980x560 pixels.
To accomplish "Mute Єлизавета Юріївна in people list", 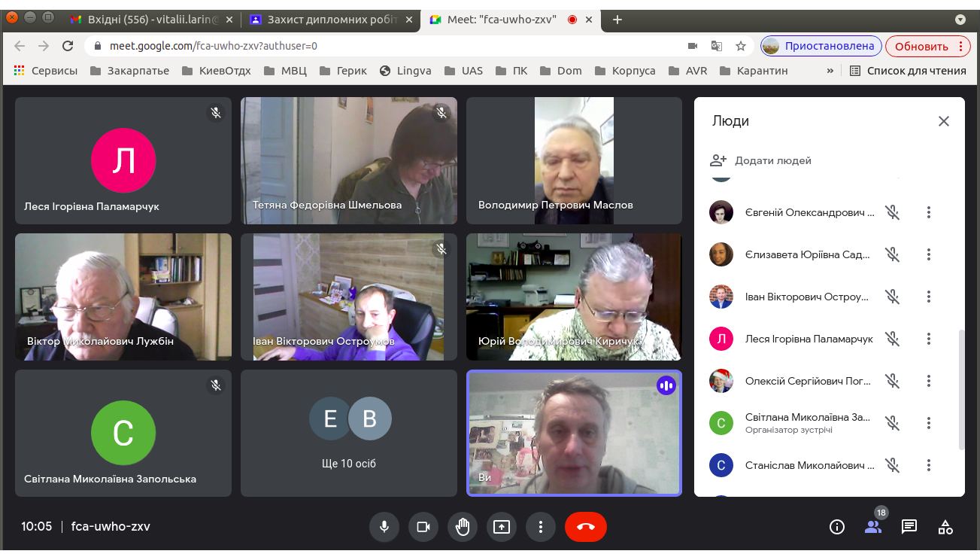I will [x=893, y=254].
